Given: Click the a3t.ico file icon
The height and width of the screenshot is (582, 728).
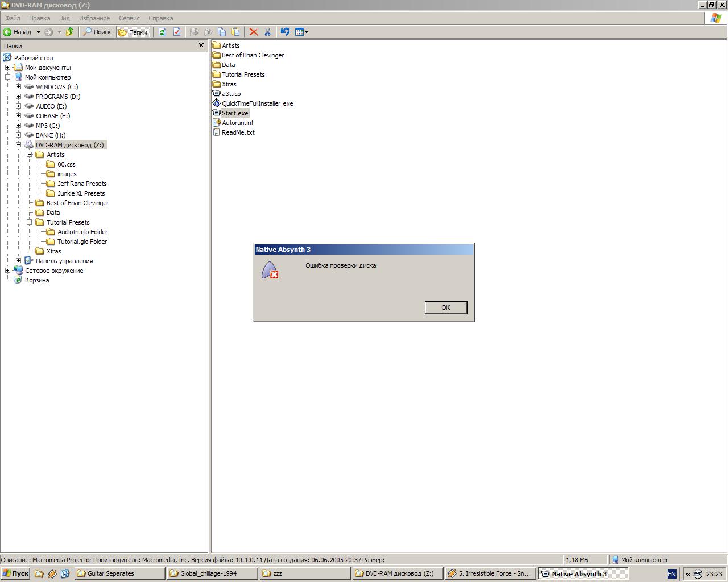Looking at the screenshot, I should [x=217, y=94].
